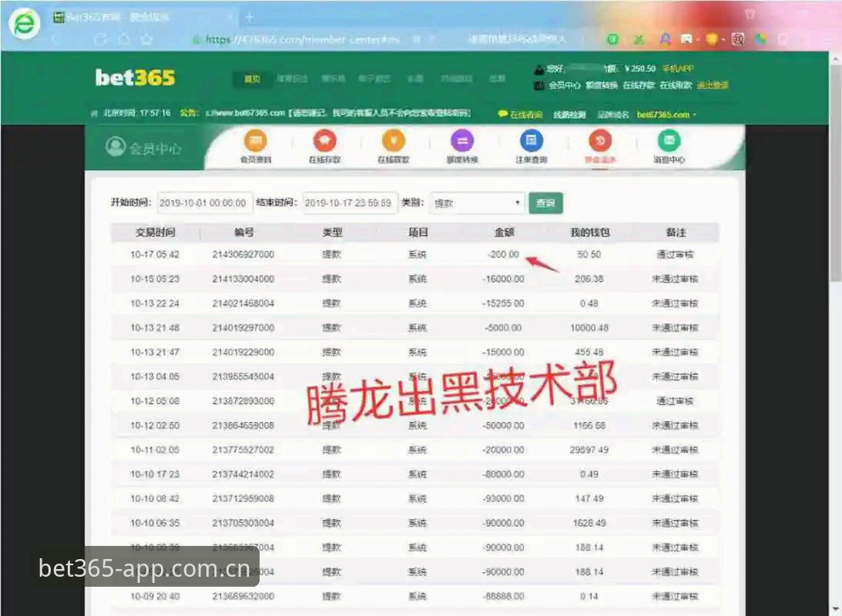Click the browser back arrow

(54, 39)
